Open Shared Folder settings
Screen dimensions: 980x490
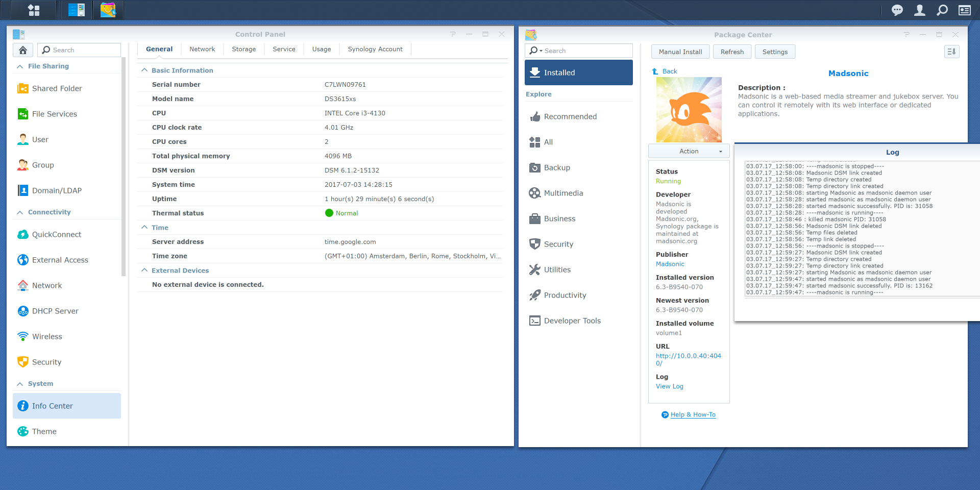point(57,88)
